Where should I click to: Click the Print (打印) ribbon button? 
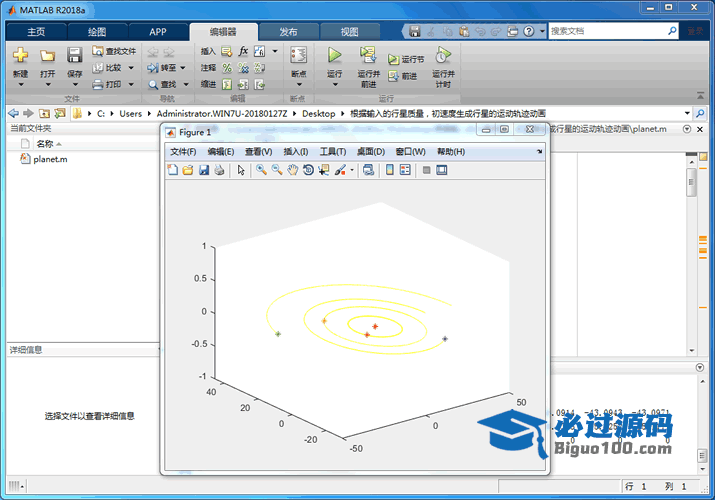tap(108, 84)
